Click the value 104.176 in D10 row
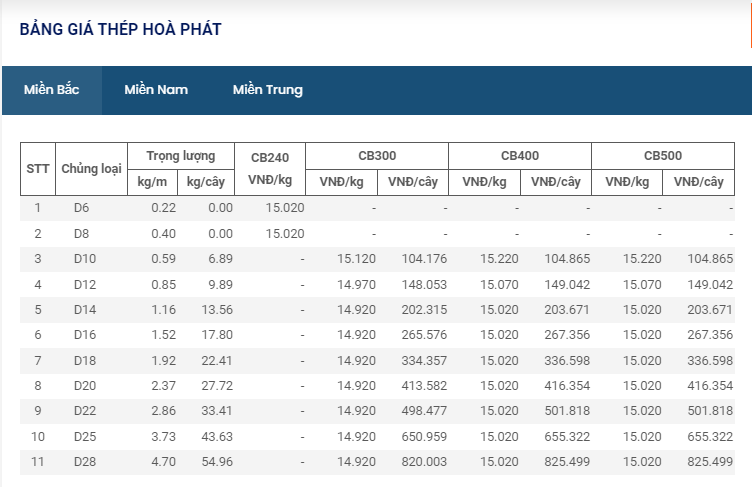The height and width of the screenshot is (487, 752). pos(424,259)
